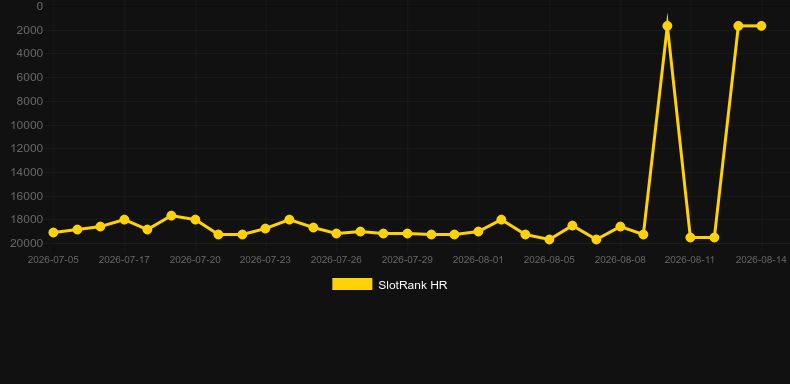Select the 0 label on the y-axis
This screenshot has width=790, height=384.
pyautogui.click(x=40, y=7)
